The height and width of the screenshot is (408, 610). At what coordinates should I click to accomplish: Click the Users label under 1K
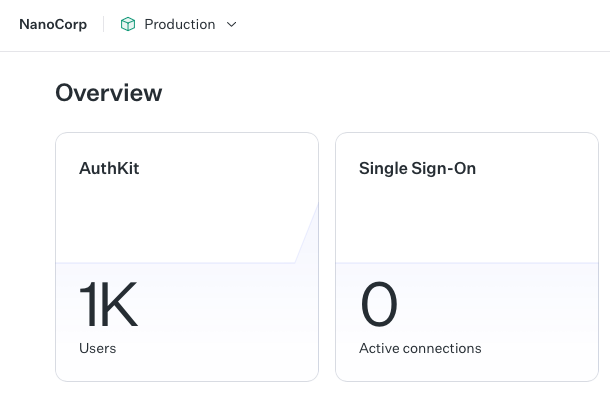(97, 348)
